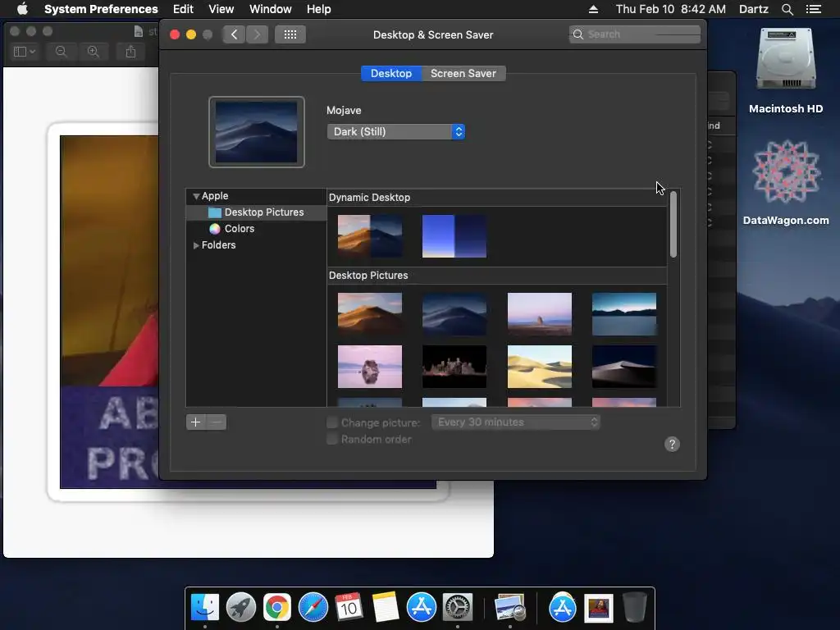Select the Desktop tab
The image size is (840, 630).
click(391, 73)
